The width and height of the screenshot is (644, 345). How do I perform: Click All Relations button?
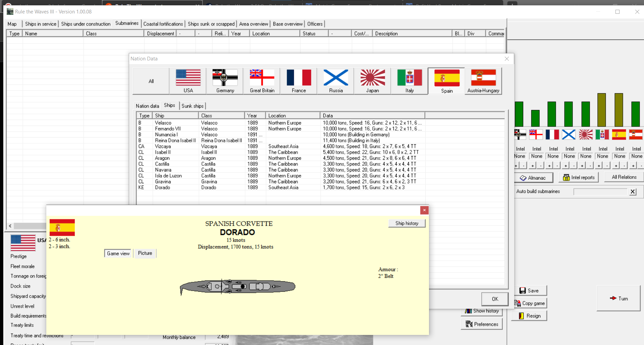[x=624, y=177]
